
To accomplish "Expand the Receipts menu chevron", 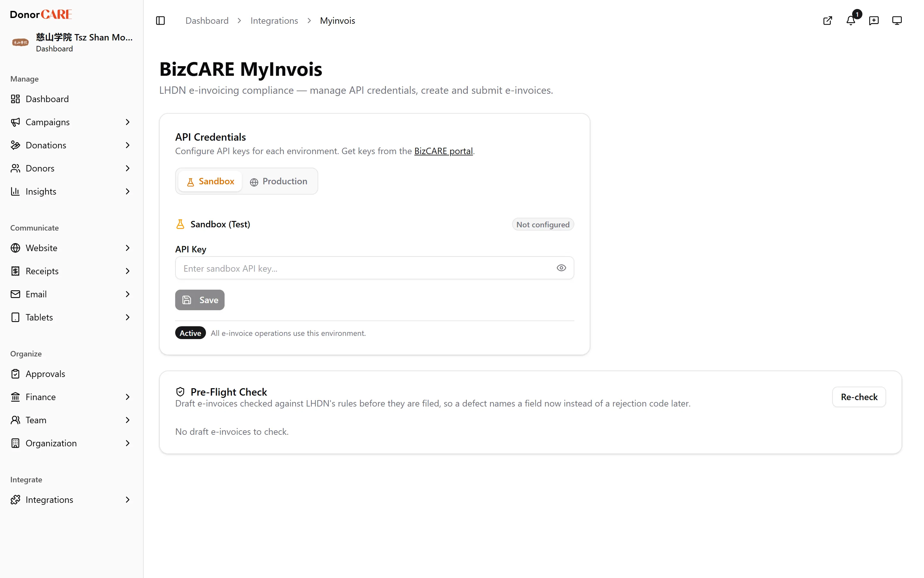I will pyautogui.click(x=127, y=271).
